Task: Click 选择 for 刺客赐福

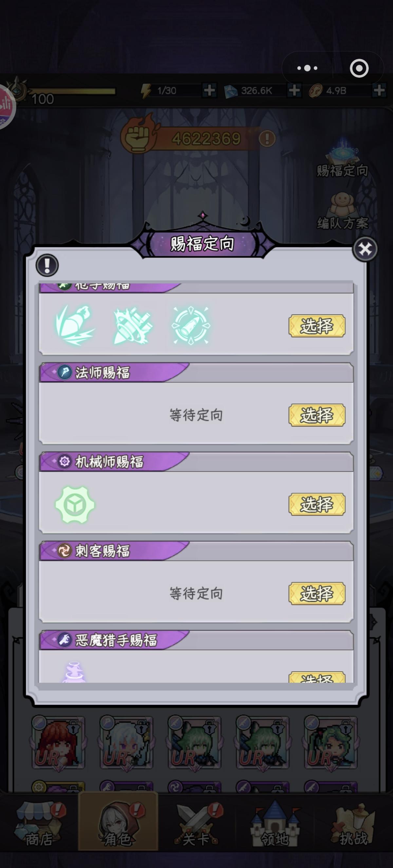Action: click(317, 593)
